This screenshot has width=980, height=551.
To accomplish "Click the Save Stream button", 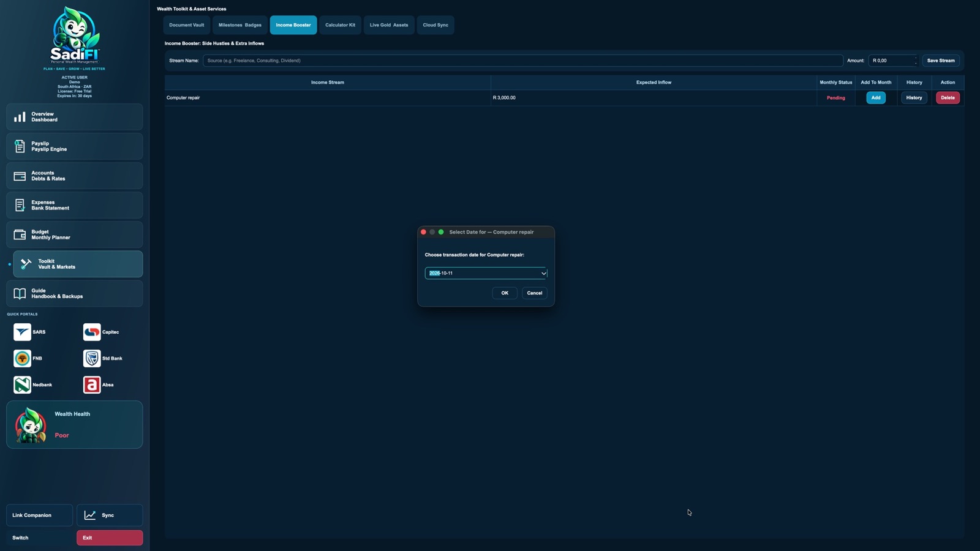I will [x=941, y=61].
